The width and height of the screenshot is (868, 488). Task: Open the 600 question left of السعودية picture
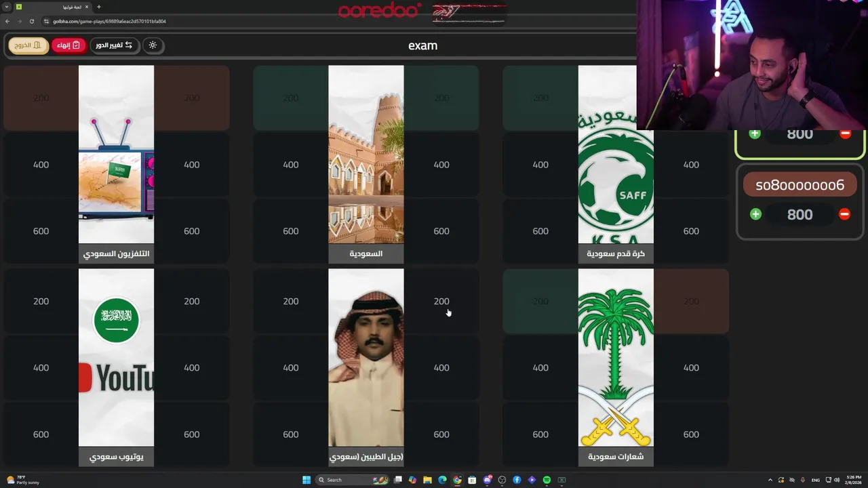(290, 231)
